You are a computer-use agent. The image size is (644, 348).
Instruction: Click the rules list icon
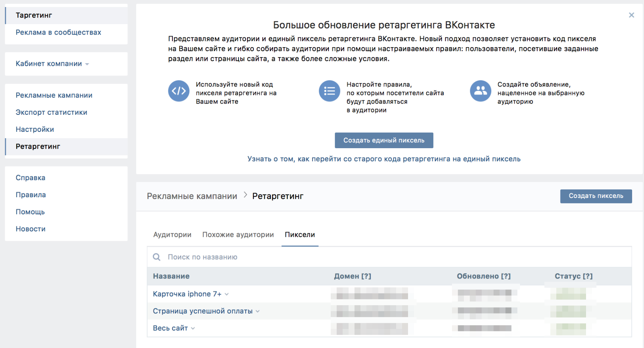coord(329,91)
